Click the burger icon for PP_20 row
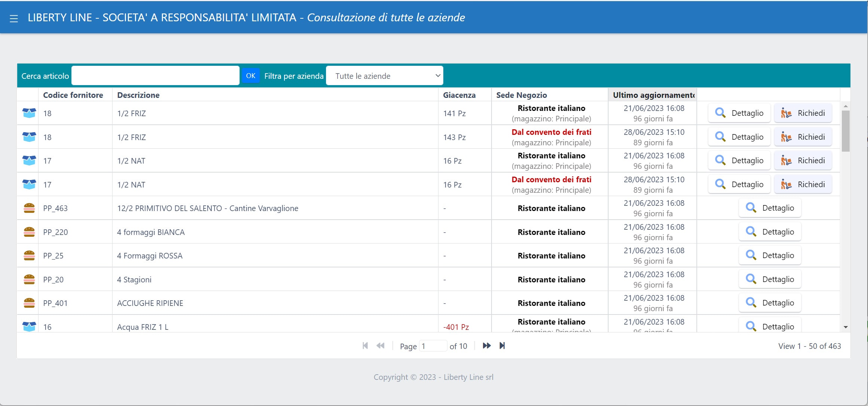The image size is (868, 406). (29, 279)
